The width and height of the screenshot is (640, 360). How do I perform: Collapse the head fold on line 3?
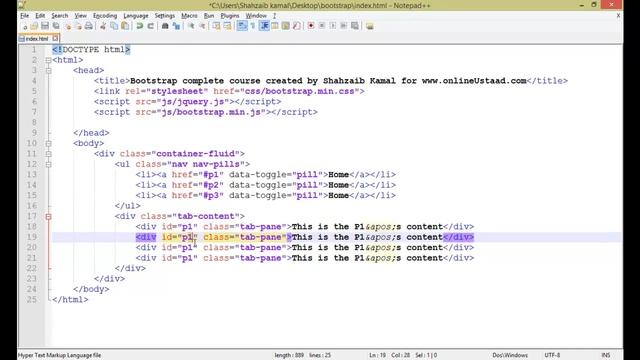[x=48, y=71]
